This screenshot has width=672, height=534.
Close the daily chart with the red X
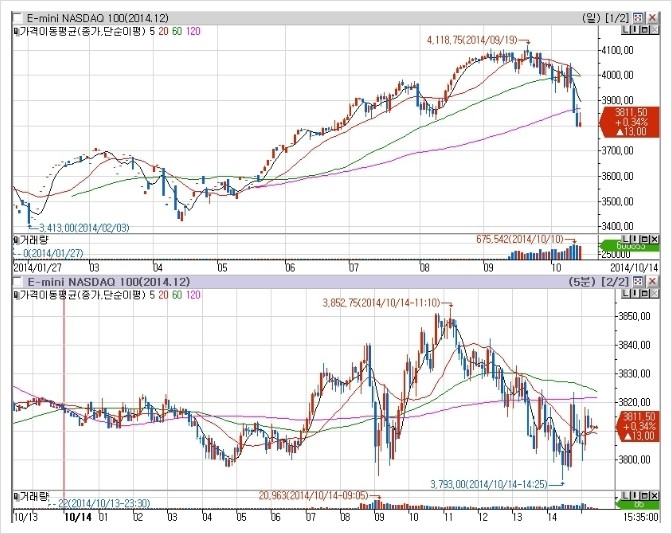pos(652,18)
